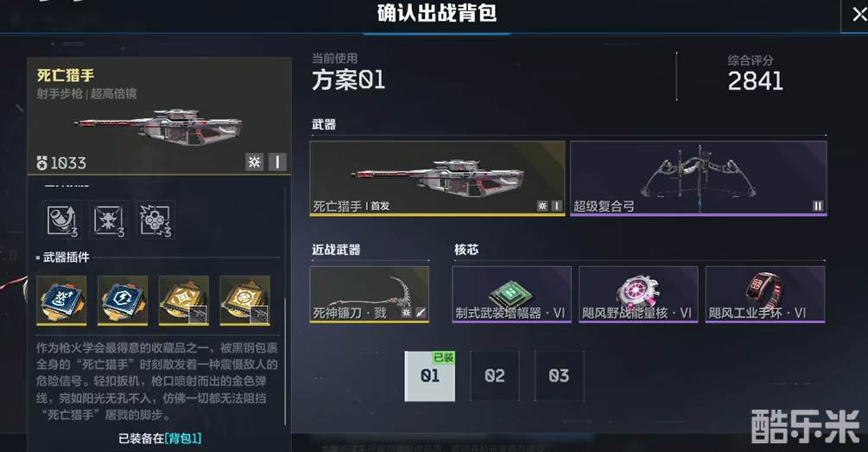Choose the 飓风野战能量核·VI core
868x452 pixels.
pos(638,295)
